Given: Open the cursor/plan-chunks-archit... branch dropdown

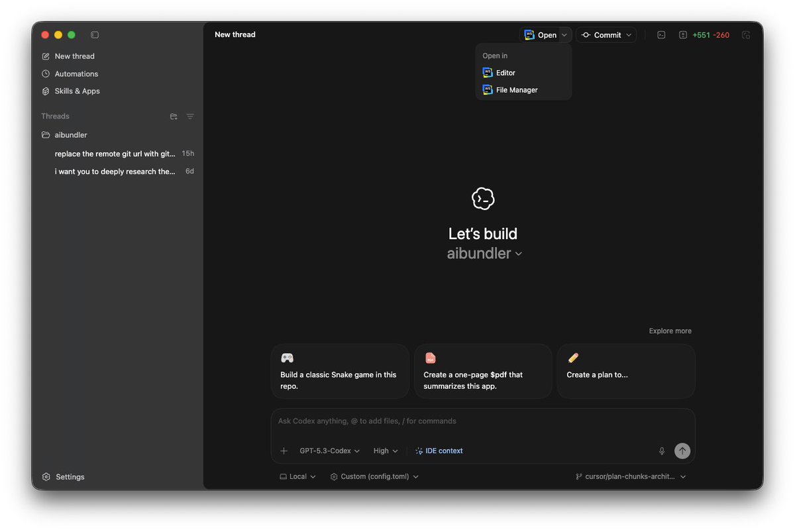Looking at the screenshot, I should click(x=631, y=477).
